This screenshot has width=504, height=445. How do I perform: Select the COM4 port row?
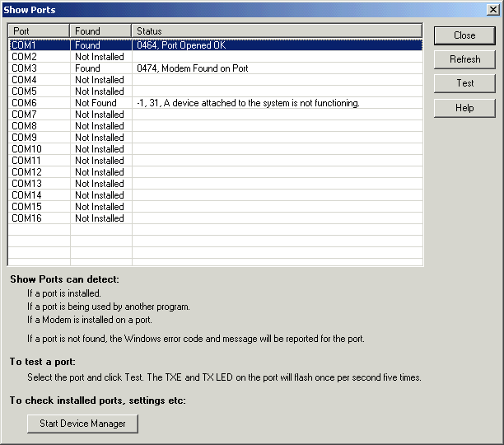point(216,80)
